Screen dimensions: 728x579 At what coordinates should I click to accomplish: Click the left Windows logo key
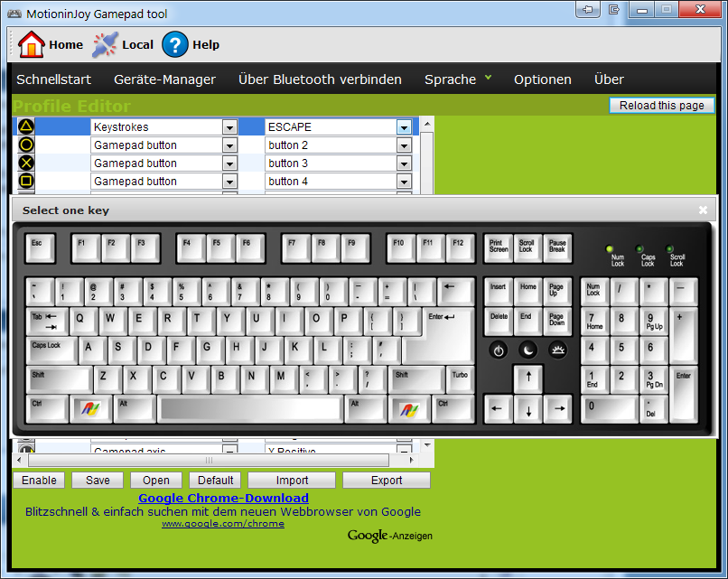coord(91,409)
